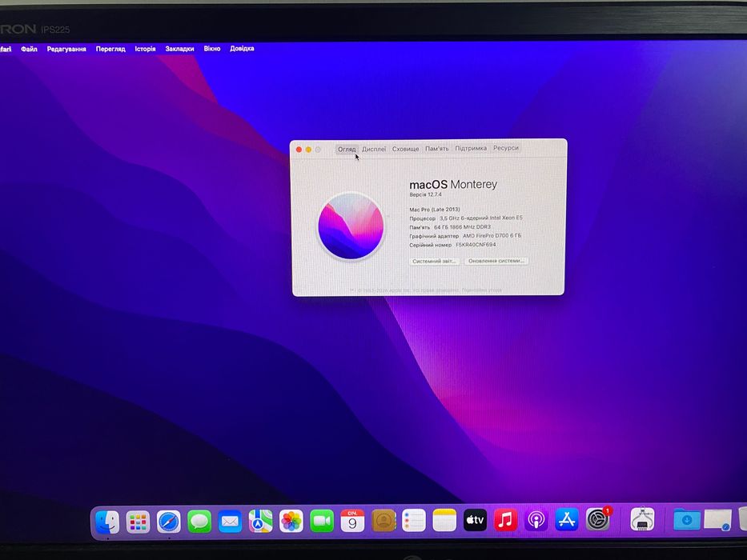747x560 pixels.
Task: Open the Вікно menu
Action: tap(212, 49)
